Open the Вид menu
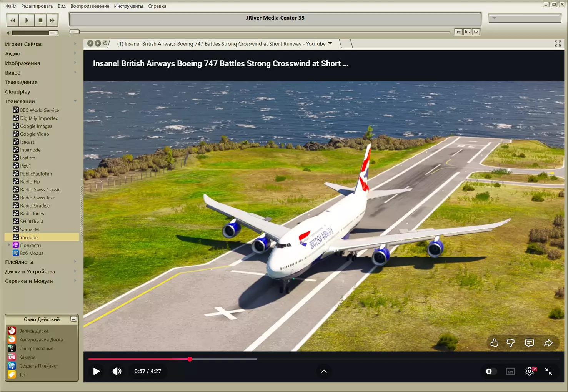Viewport: 568px width, 392px height. pyautogui.click(x=62, y=6)
